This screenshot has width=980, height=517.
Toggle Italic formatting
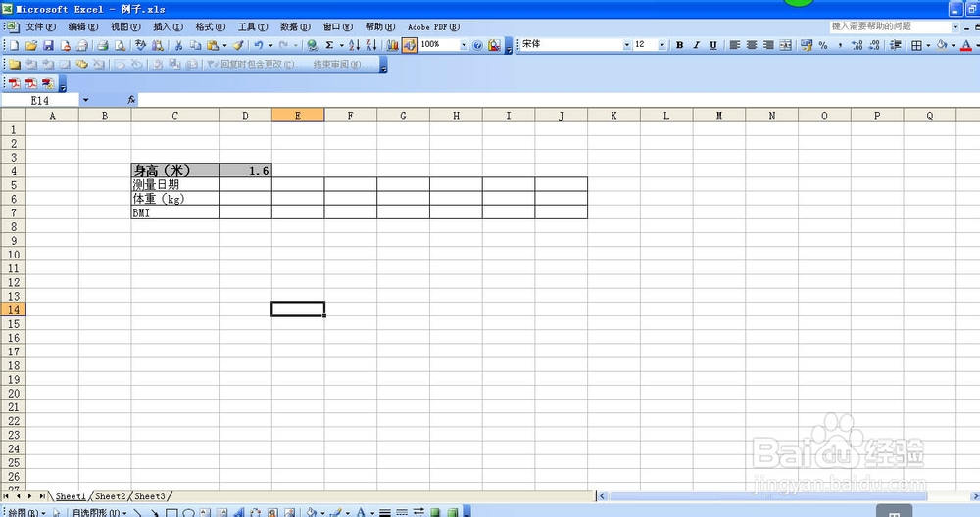pos(696,45)
